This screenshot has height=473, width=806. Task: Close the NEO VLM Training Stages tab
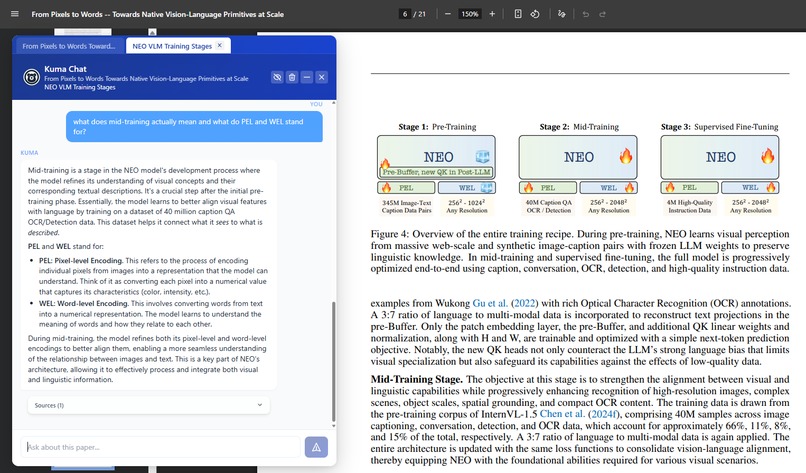219,45
